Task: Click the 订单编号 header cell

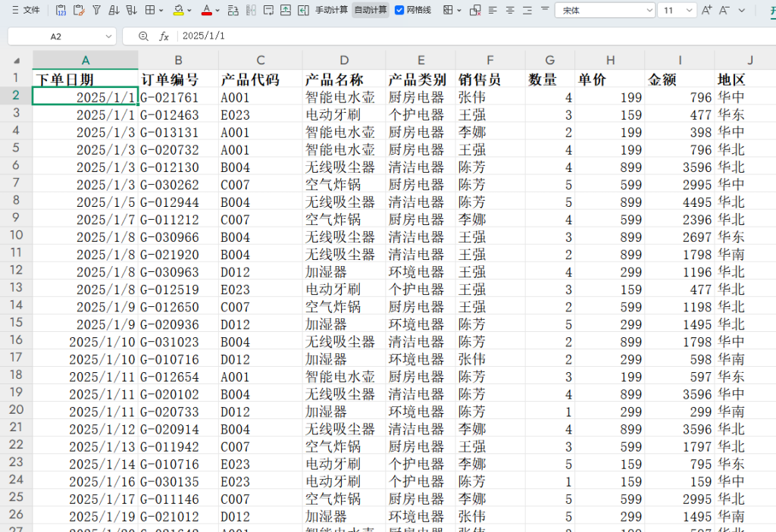Action: (178, 79)
